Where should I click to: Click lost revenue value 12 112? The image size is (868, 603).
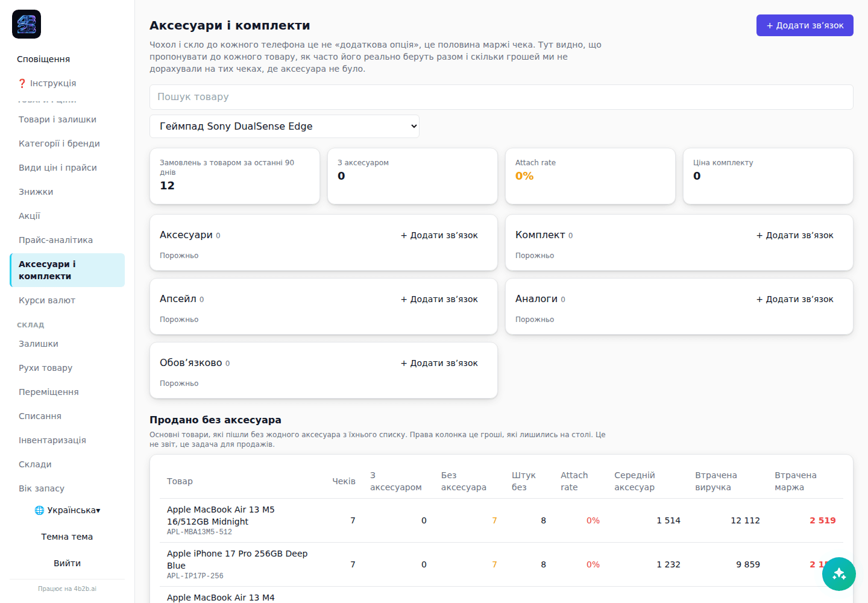[746, 520]
